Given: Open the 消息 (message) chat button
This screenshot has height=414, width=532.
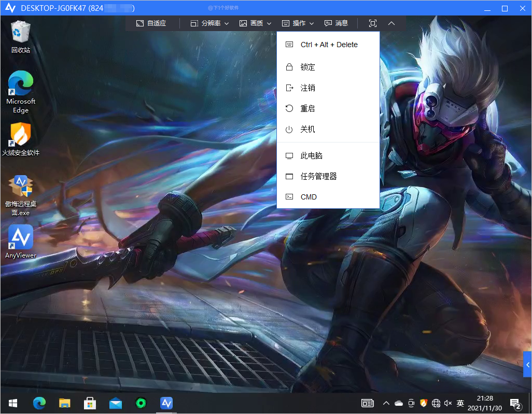Looking at the screenshot, I should point(336,23).
